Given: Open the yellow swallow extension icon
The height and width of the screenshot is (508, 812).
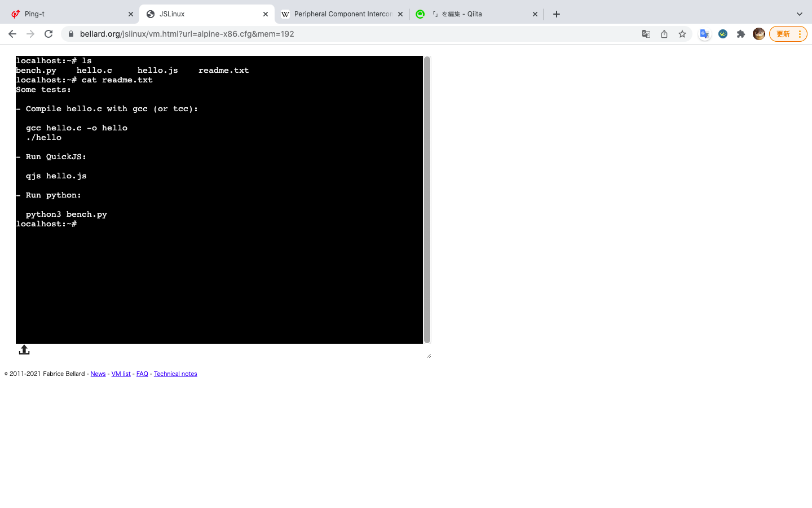Looking at the screenshot, I should 722,34.
